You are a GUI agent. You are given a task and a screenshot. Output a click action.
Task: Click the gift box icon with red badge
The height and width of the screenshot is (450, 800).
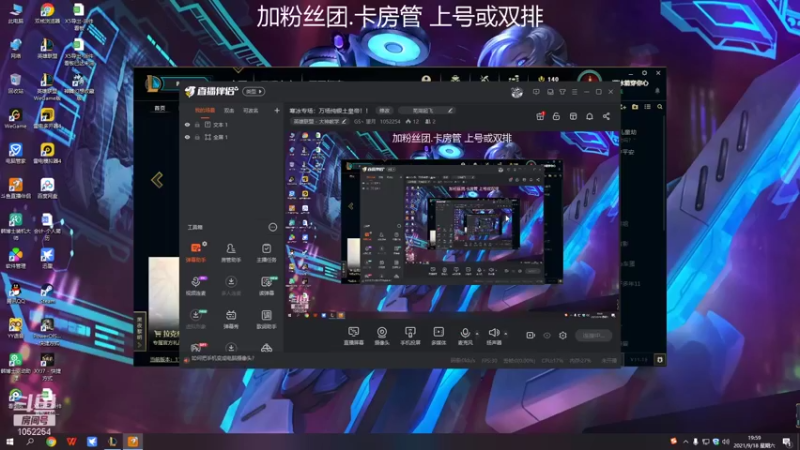[540, 116]
